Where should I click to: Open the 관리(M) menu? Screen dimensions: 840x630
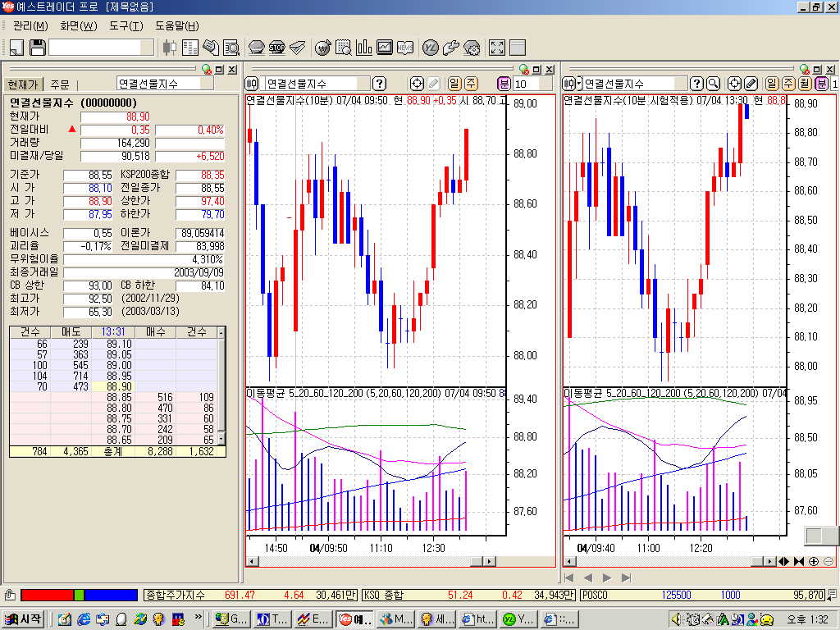tap(30, 25)
